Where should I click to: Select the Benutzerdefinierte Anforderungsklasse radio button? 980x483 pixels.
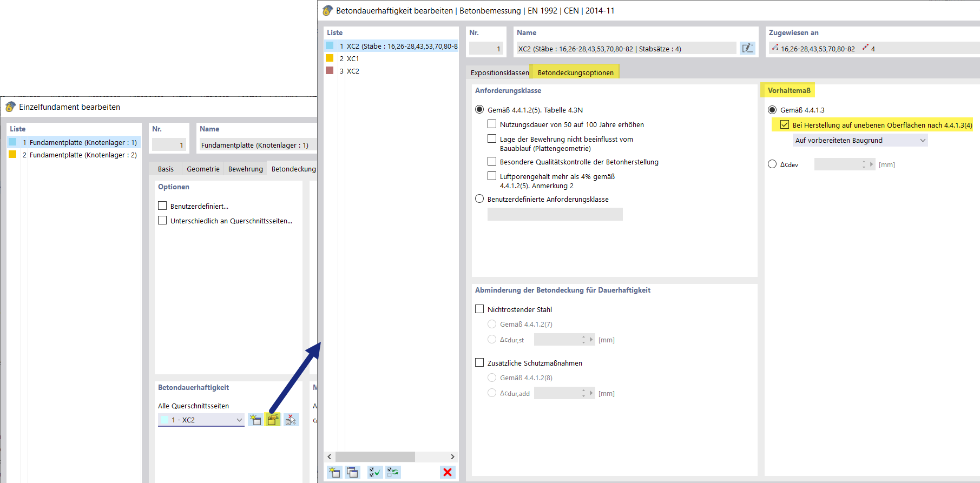tap(479, 199)
